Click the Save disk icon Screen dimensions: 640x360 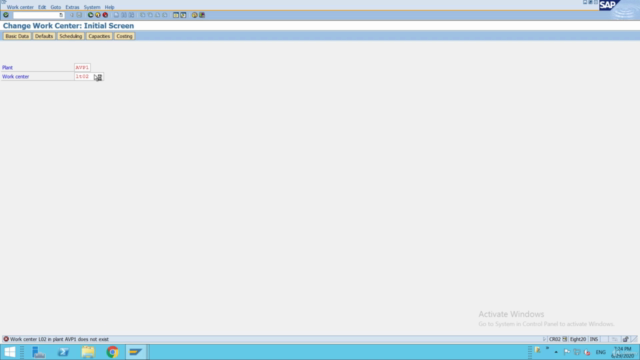[79, 15]
